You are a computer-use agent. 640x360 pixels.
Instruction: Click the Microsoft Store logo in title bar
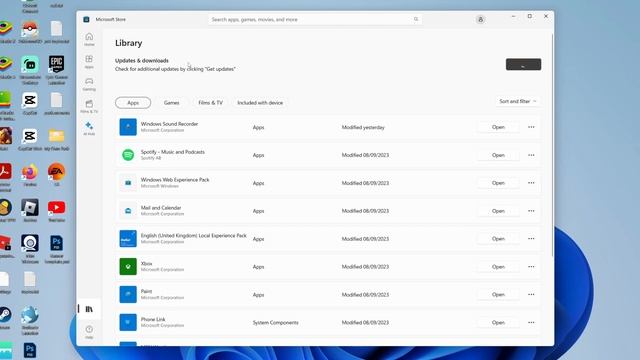tap(86, 19)
